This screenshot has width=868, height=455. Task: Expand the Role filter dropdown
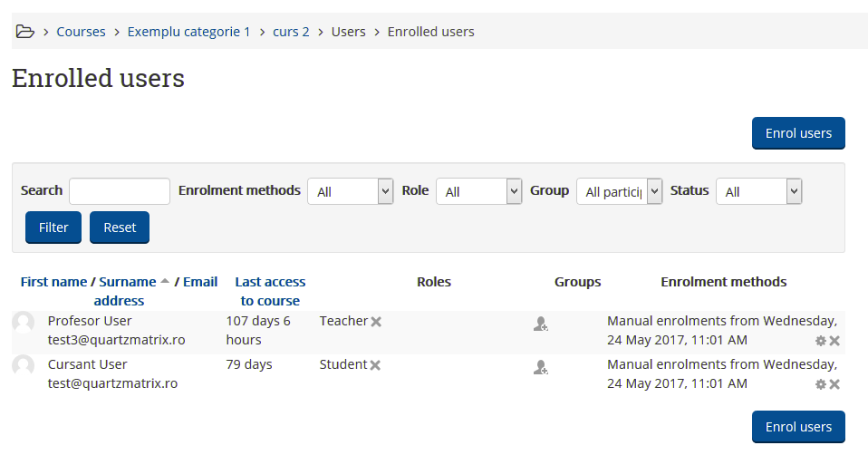pos(478,191)
